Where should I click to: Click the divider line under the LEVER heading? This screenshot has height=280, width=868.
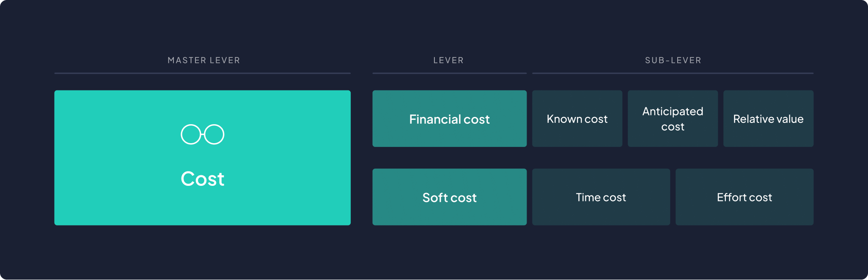click(x=449, y=73)
